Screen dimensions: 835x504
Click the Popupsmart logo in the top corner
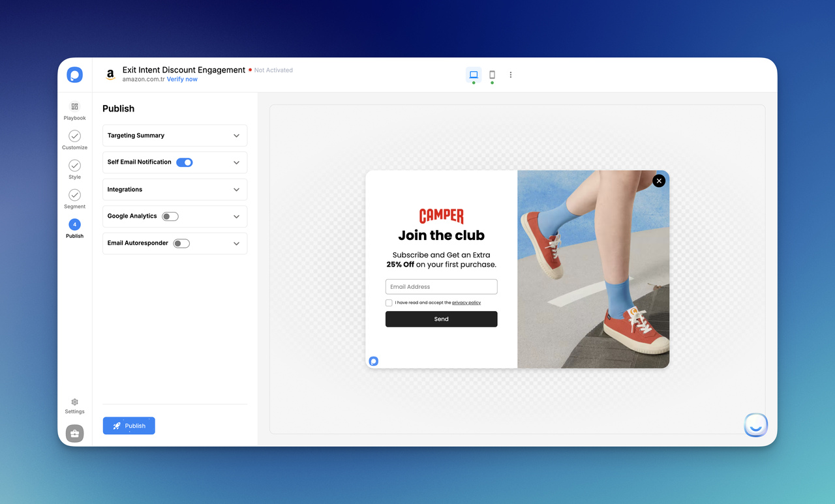pyautogui.click(x=74, y=74)
